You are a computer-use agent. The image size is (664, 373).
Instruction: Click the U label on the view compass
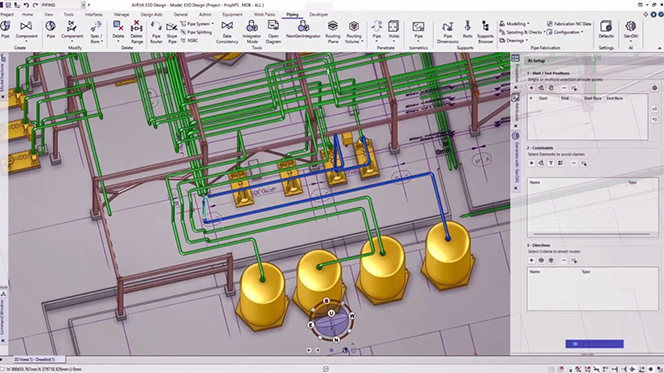click(331, 313)
